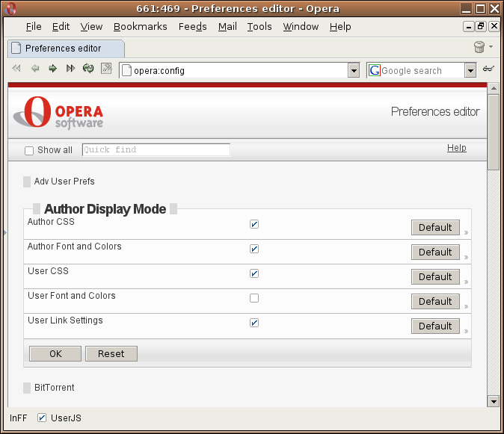Click the arrows next to User CSS Default
This screenshot has height=434, width=504.
pyautogui.click(x=466, y=282)
